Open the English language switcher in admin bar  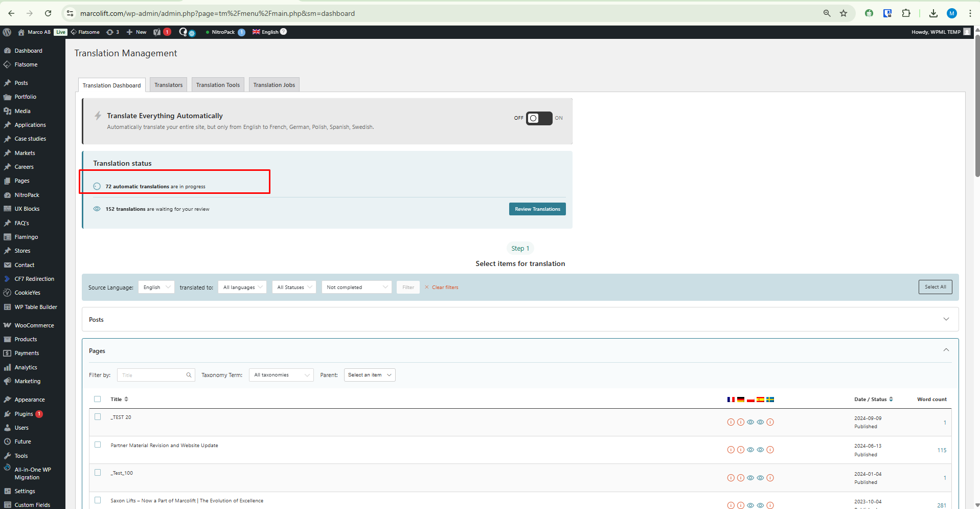pos(265,32)
